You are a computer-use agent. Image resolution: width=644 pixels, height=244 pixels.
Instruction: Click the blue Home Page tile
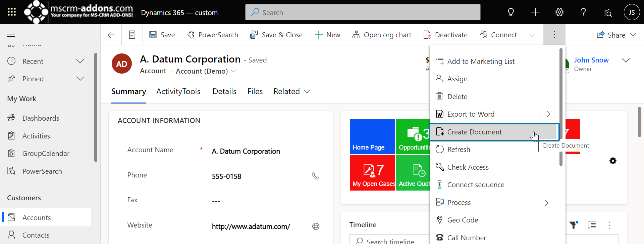(372, 136)
